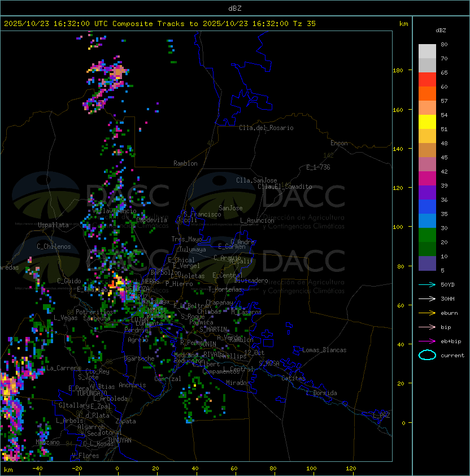The height and width of the screenshot is (476, 470).
Task: Click the Manzano place label
Action: point(47,442)
